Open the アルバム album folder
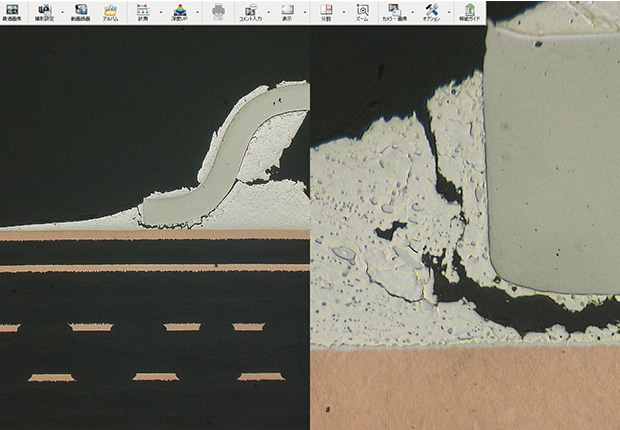This screenshot has height=430, width=620. tap(110, 12)
